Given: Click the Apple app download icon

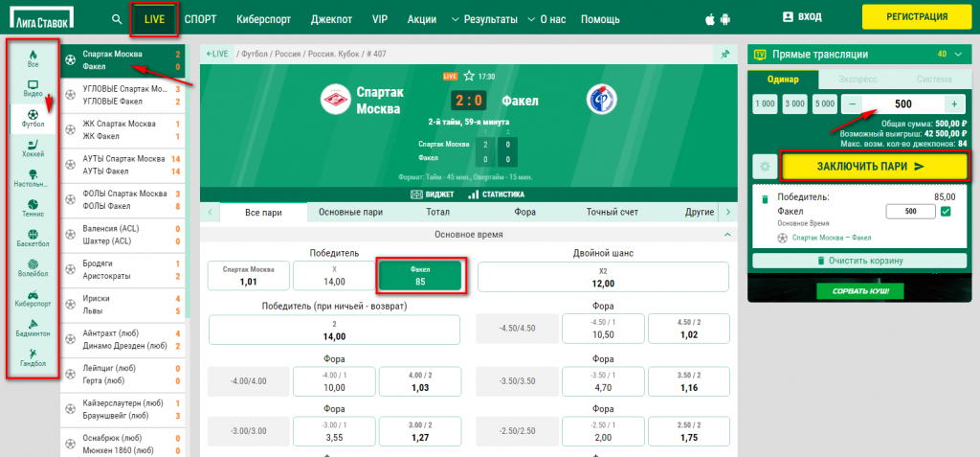Looking at the screenshot, I should click(x=710, y=19).
